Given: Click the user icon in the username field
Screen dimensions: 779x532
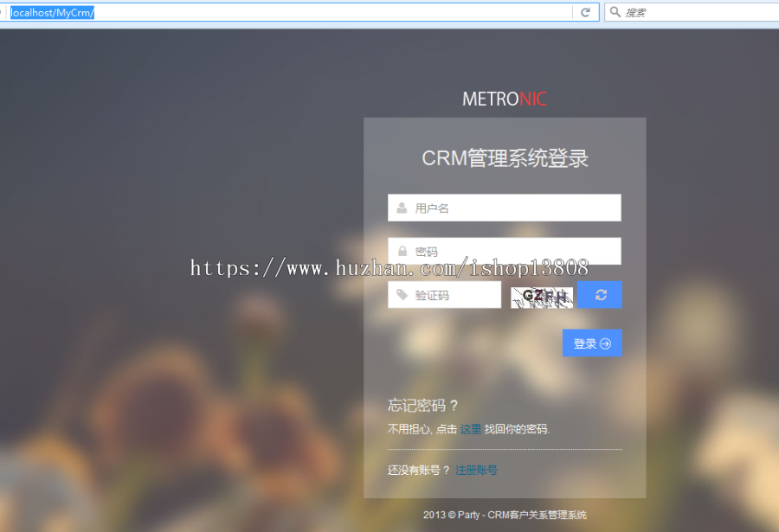Looking at the screenshot, I should click(400, 208).
